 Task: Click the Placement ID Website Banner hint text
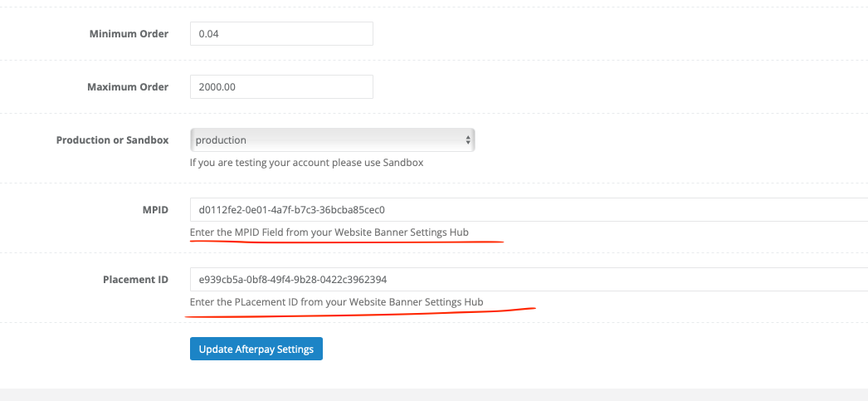tap(337, 302)
